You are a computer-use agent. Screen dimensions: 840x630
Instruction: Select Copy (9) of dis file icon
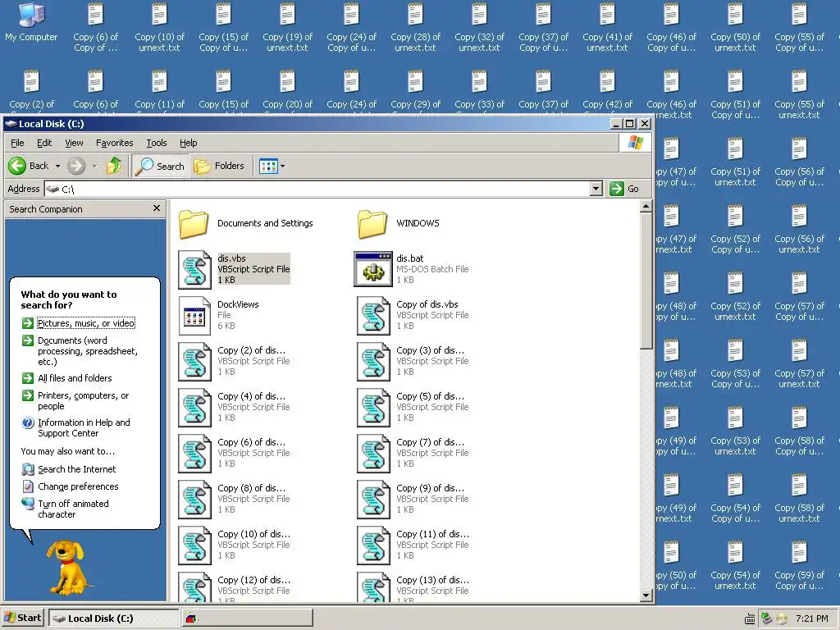[373, 500]
